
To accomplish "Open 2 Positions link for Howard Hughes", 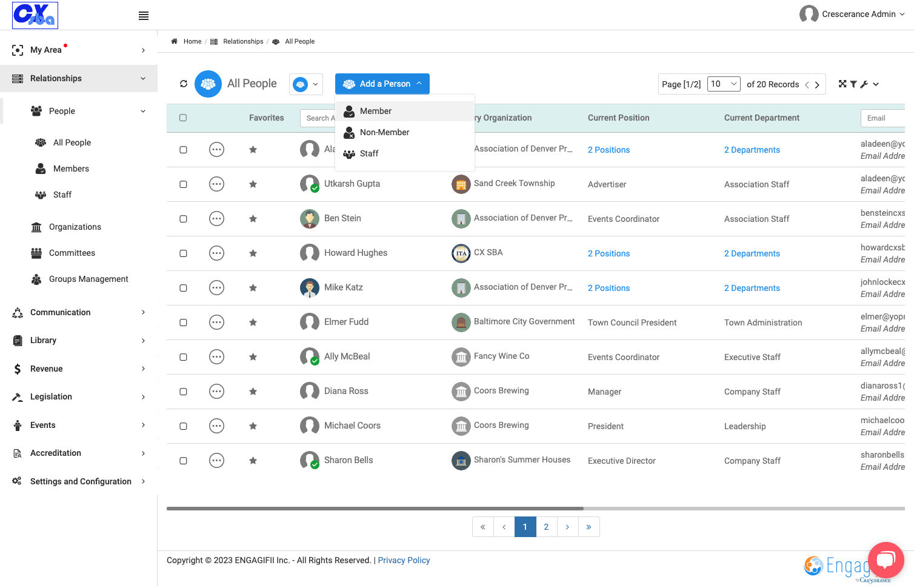I will pyautogui.click(x=609, y=253).
